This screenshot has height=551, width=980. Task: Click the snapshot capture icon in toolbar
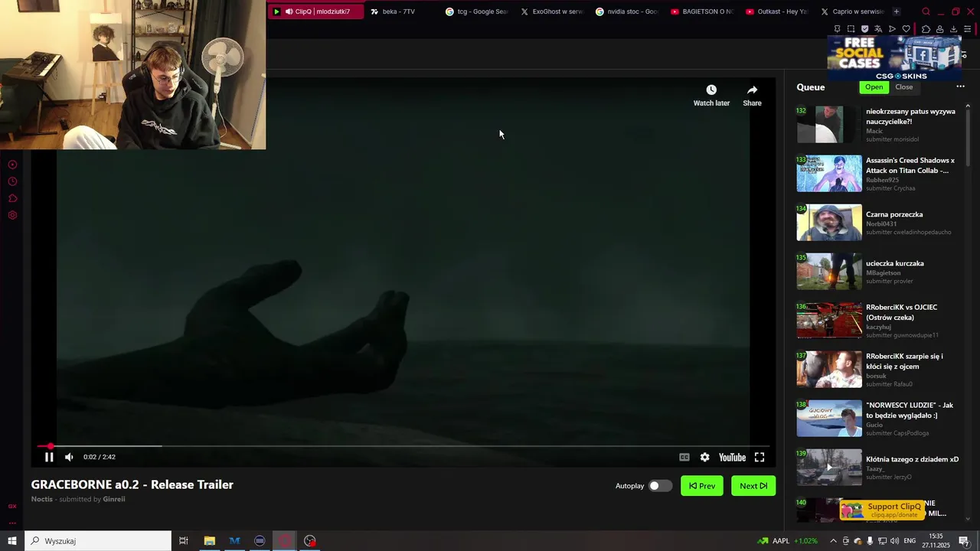pyautogui.click(x=851, y=29)
